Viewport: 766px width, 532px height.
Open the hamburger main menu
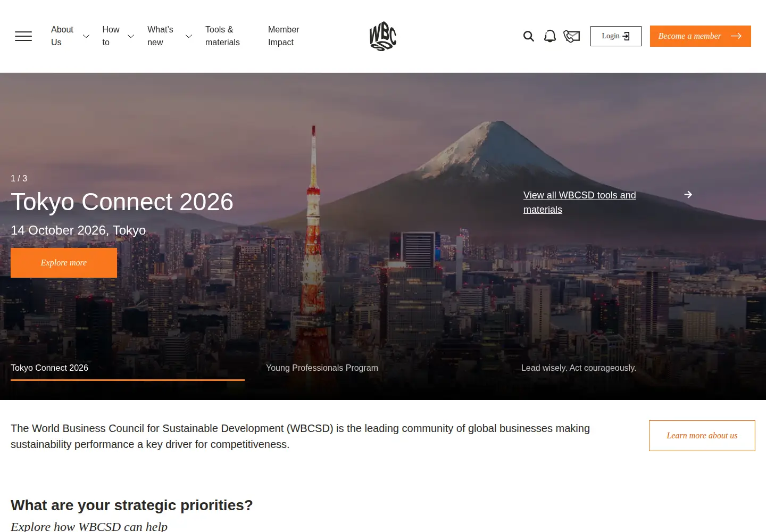[23, 36]
